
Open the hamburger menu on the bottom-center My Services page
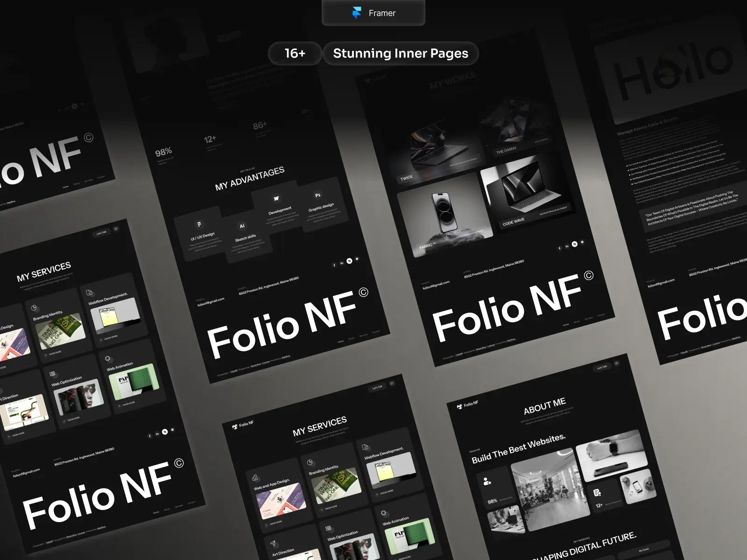[x=392, y=384]
